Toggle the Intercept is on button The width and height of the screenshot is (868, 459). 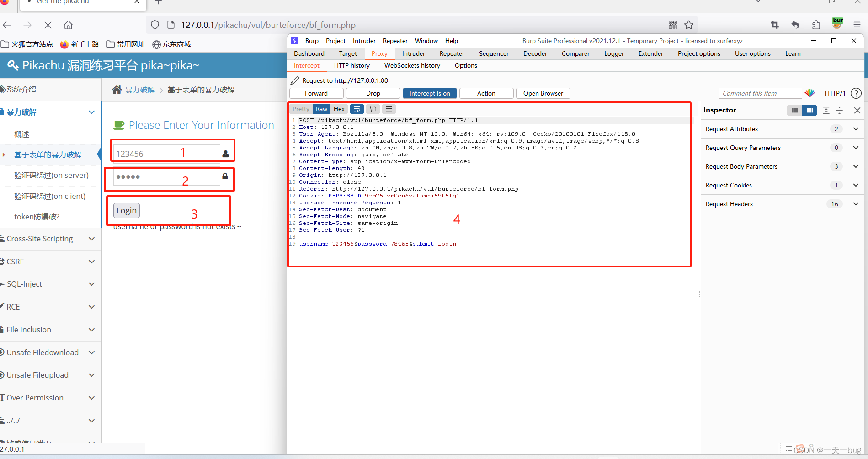(x=430, y=93)
